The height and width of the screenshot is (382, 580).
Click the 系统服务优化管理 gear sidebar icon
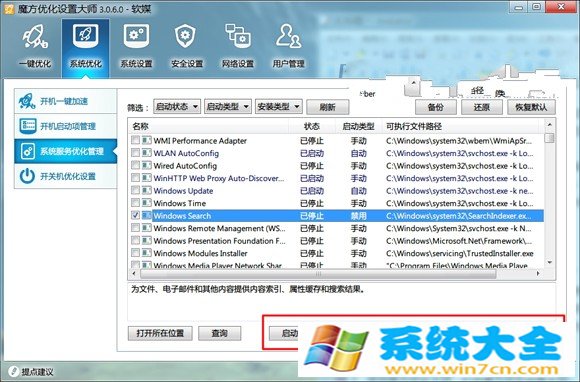28,151
